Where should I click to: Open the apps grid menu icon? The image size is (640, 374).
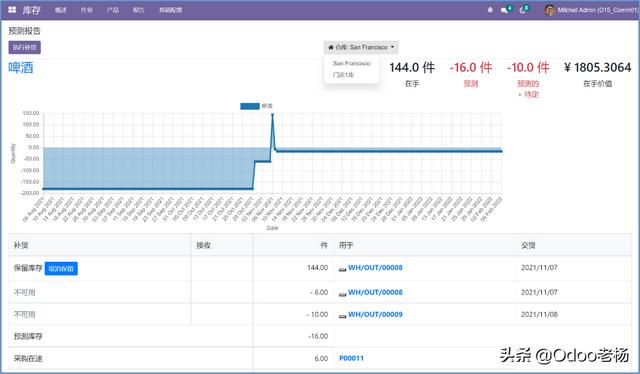tap(12, 10)
